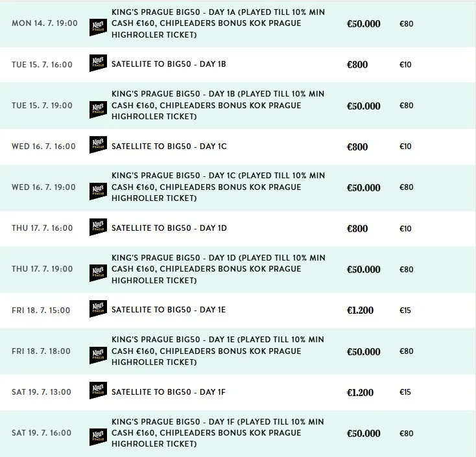Click King's logo in Sat 13:00 satellite row
Viewport: 476px width, 457px height.
[x=98, y=390]
